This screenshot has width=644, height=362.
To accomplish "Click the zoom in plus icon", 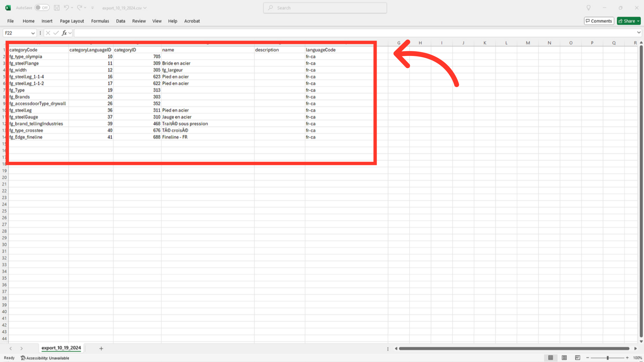I will click(627, 358).
